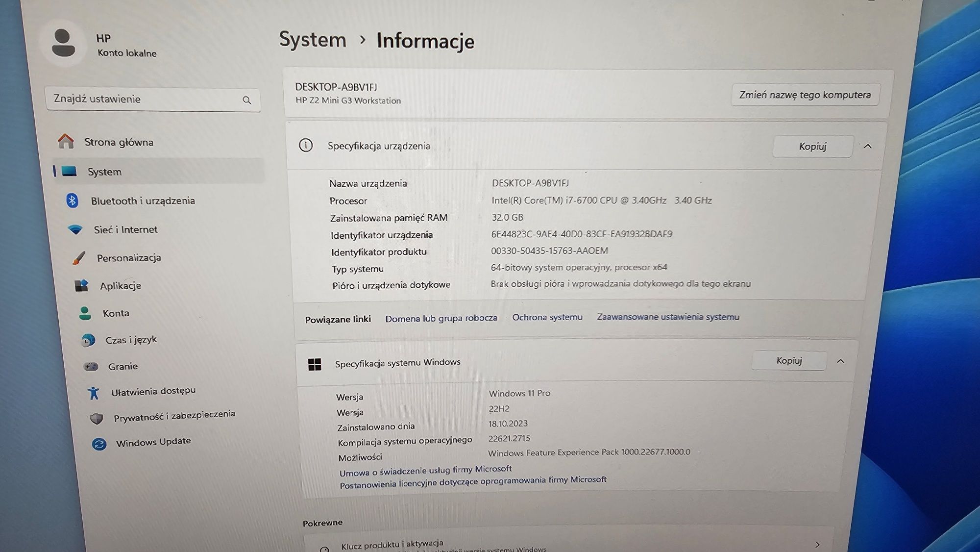Collapse the Specyfikacja systemu Windows section

(x=840, y=361)
